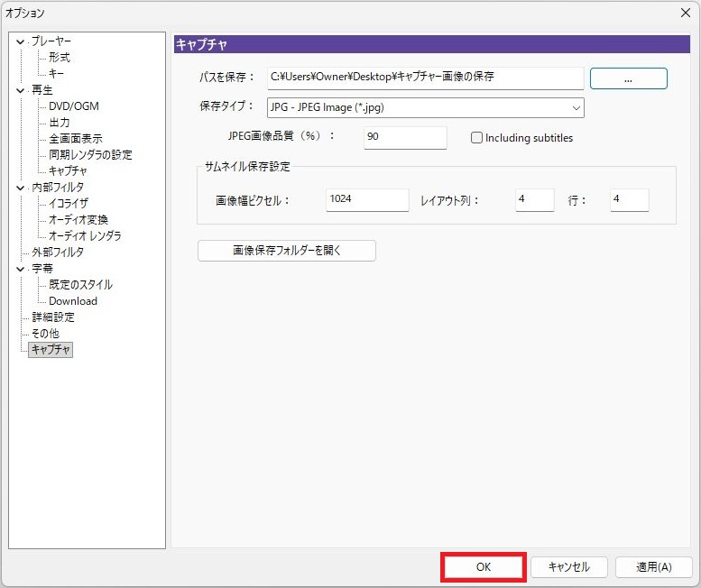The image size is (701, 588).
Task: Collapse the プレーヤー tree node
Action: click(x=21, y=41)
